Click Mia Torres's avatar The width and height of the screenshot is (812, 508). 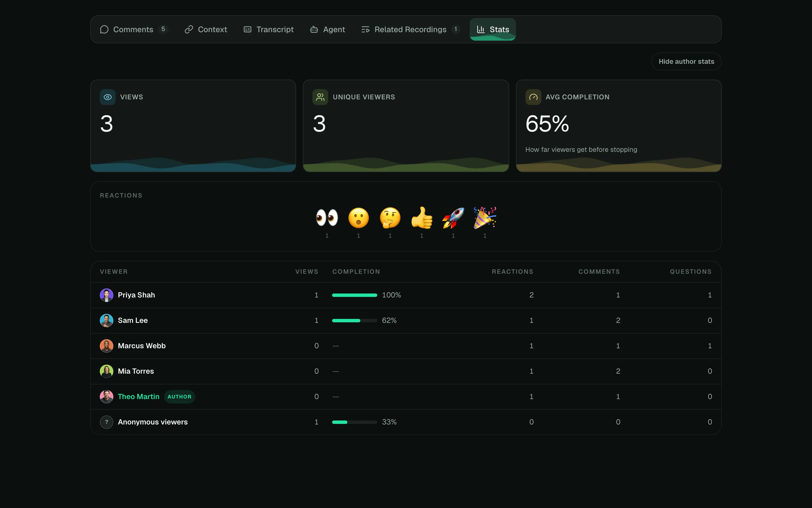pyautogui.click(x=107, y=371)
